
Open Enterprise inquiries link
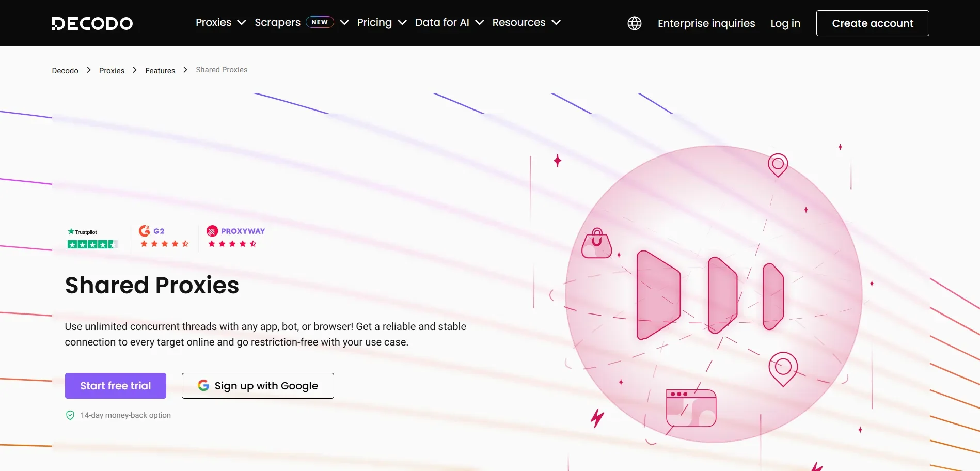706,23
